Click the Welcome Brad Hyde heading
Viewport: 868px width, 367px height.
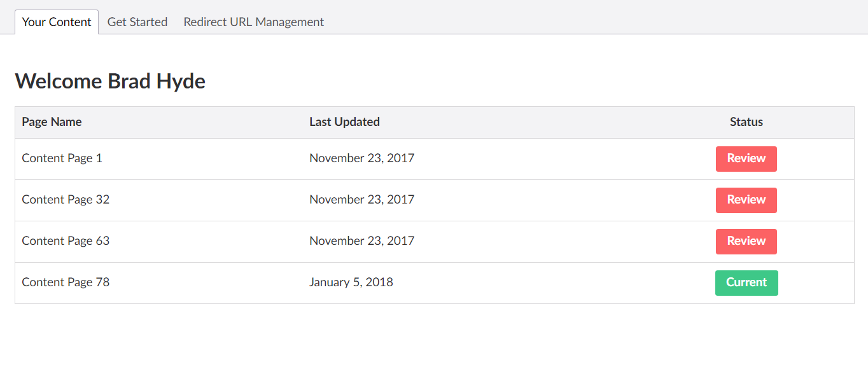coord(110,81)
